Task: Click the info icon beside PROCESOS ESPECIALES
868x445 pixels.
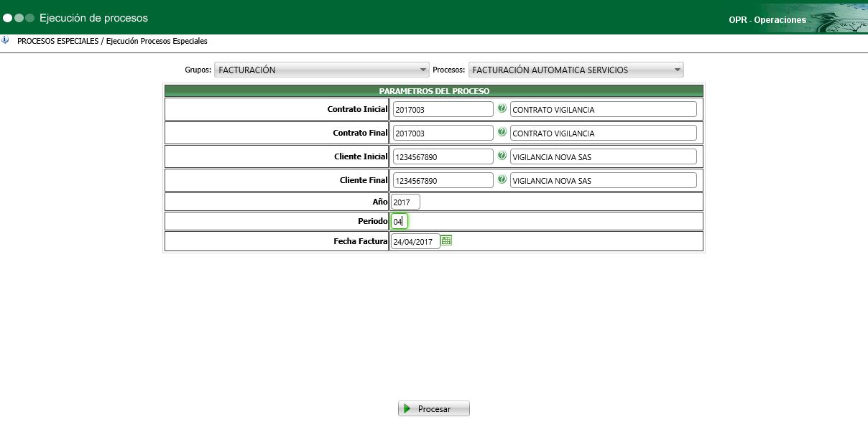Action: pyautogui.click(x=6, y=40)
